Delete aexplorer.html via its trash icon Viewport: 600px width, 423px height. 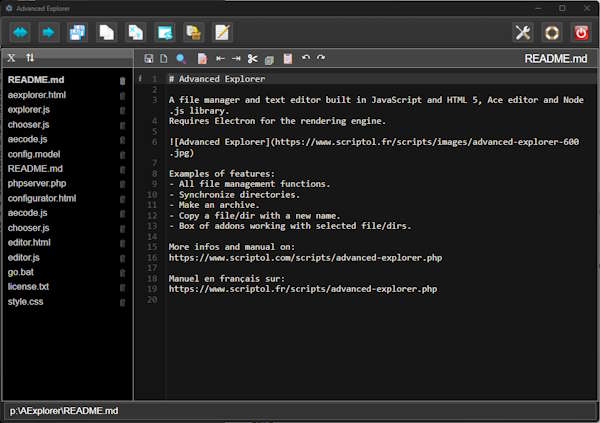122,96
